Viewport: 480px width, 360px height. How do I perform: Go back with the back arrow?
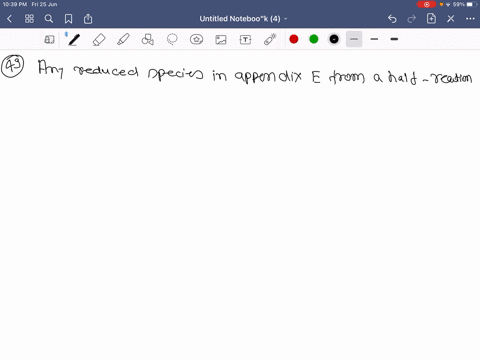coord(10,19)
